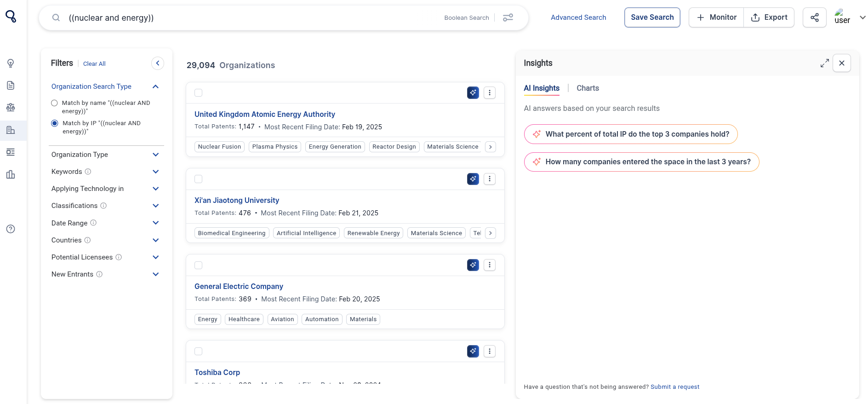This screenshot has height=404, width=868.
Task: Click the Nuclear Fusion tag
Action: coord(220,147)
